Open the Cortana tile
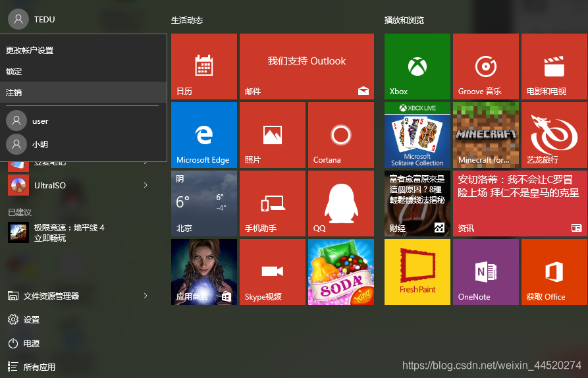 click(x=341, y=135)
